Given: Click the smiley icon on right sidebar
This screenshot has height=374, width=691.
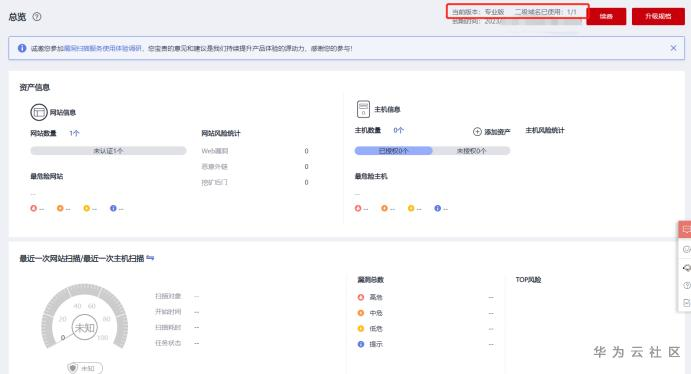Looking at the screenshot, I should pyautogui.click(x=686, y=249).
